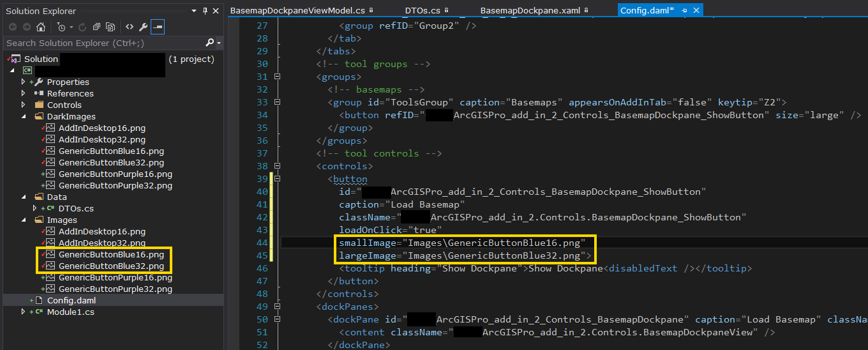
Task: Close the Config.daml* tab
Action: [696, 10]
